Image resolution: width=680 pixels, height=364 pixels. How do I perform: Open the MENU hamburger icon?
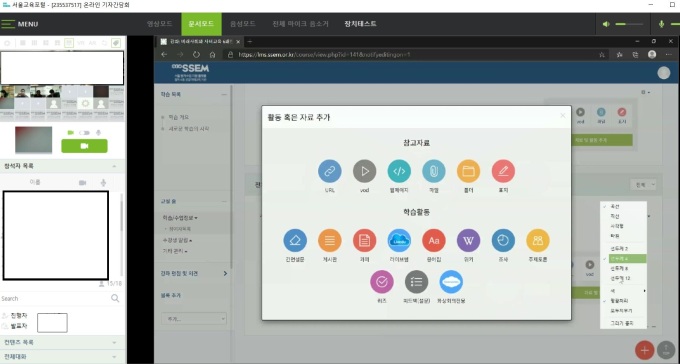coord(8,24)
